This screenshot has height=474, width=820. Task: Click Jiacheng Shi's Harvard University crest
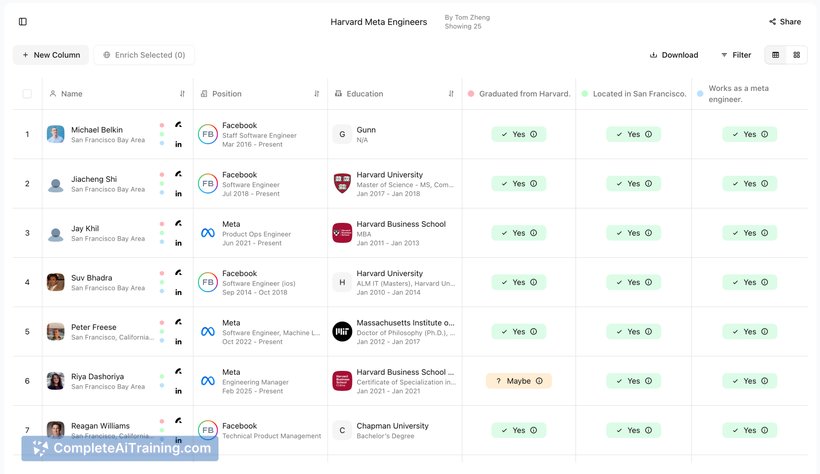342,184
